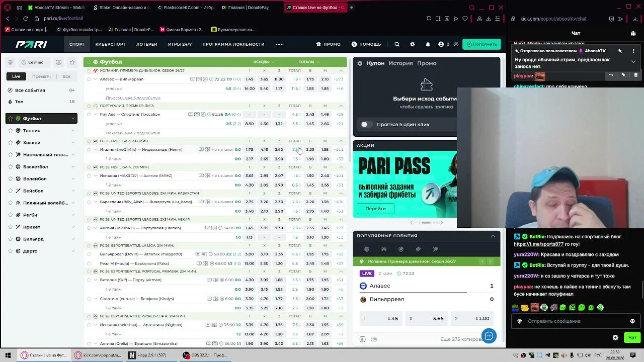Open the Игры 24/7 navigation tab
Viewport: 644px width, 362px height.
(180, 44)
